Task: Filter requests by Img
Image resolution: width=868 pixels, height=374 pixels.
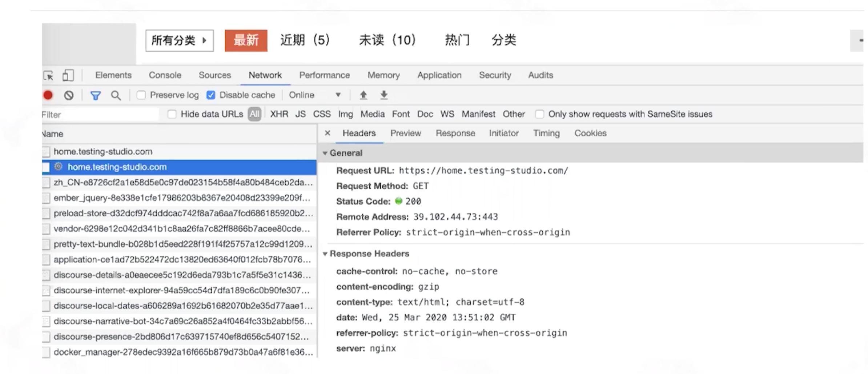Action: (x=346, y=114)
